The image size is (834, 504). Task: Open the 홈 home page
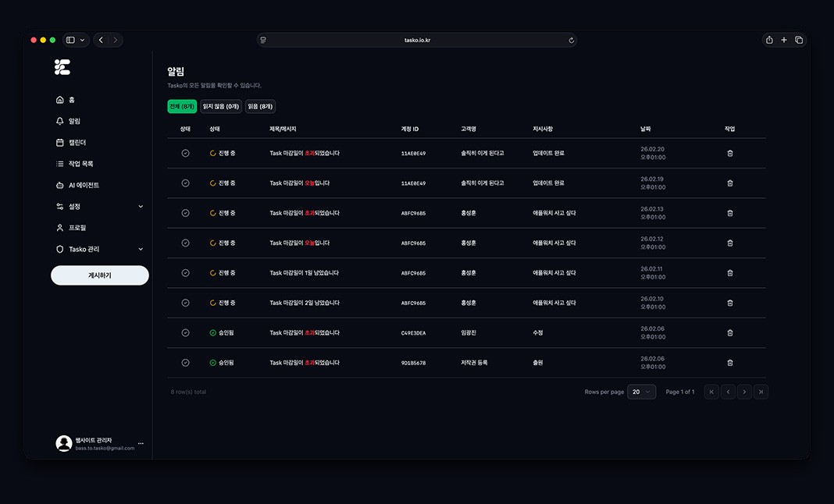click(66, 100)
